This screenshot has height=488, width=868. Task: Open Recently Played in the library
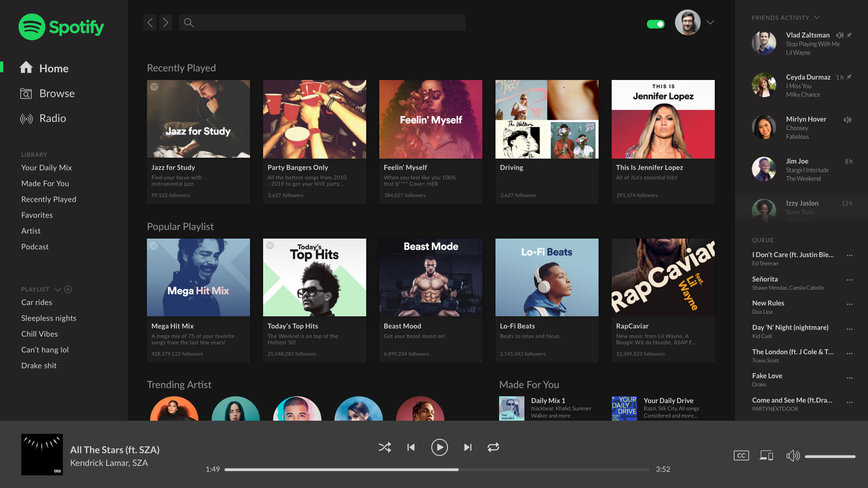49,199
